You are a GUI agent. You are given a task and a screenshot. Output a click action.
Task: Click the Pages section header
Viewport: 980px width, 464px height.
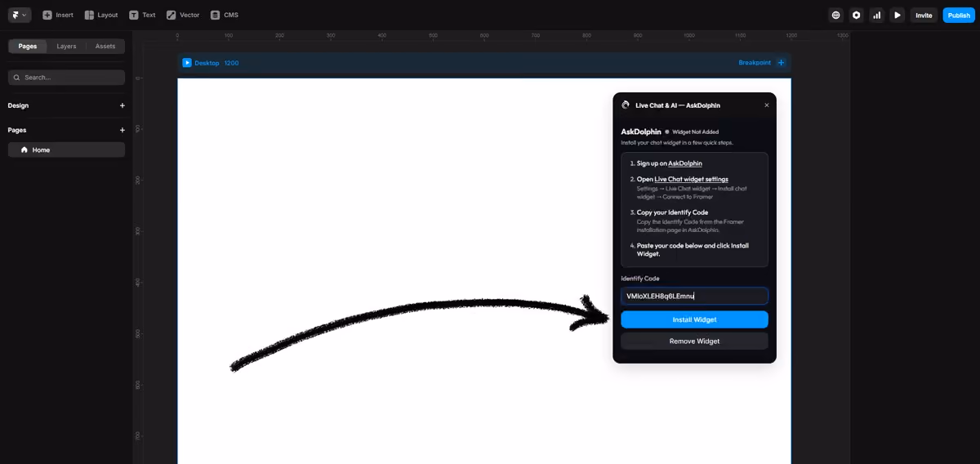(x=17, y=130)
